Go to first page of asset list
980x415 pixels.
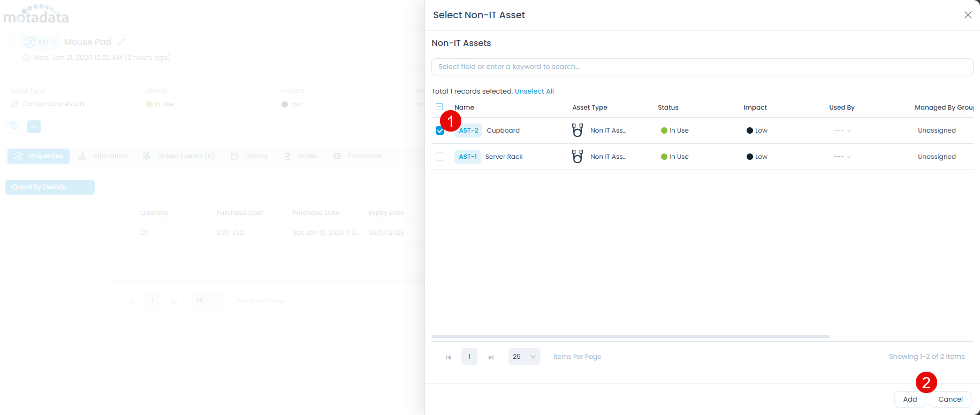[448, 357]
